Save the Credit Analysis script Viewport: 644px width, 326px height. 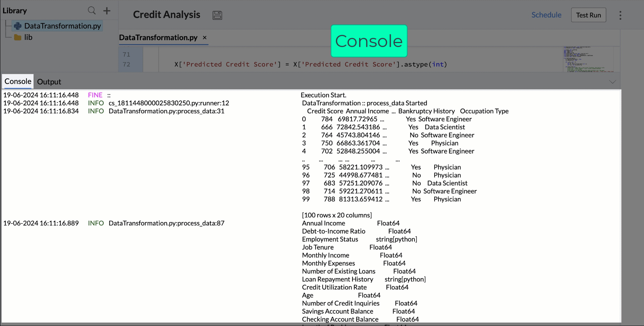point(217,15)
